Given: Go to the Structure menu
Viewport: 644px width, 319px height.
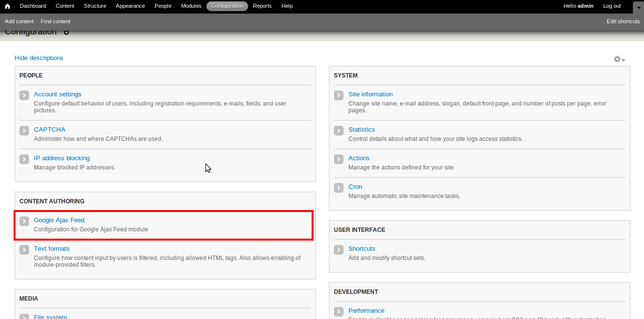Looking at the screenshot, I should 95,6.
